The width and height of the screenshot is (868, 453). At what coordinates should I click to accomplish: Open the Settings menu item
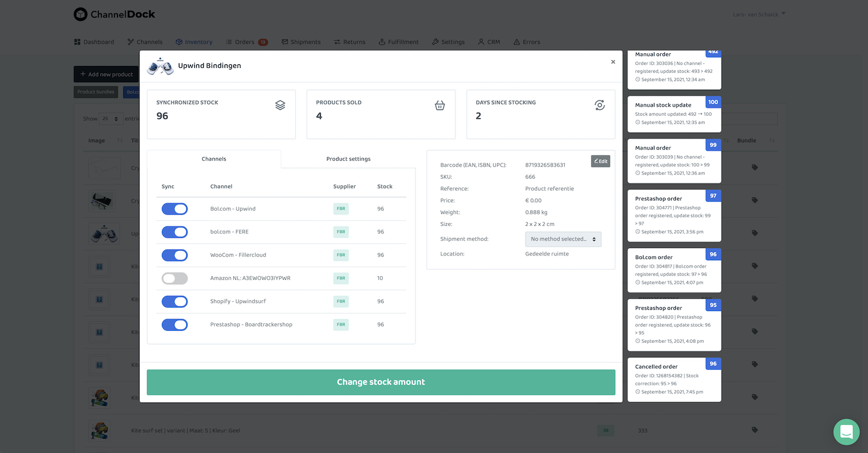[x=448, y=42]
